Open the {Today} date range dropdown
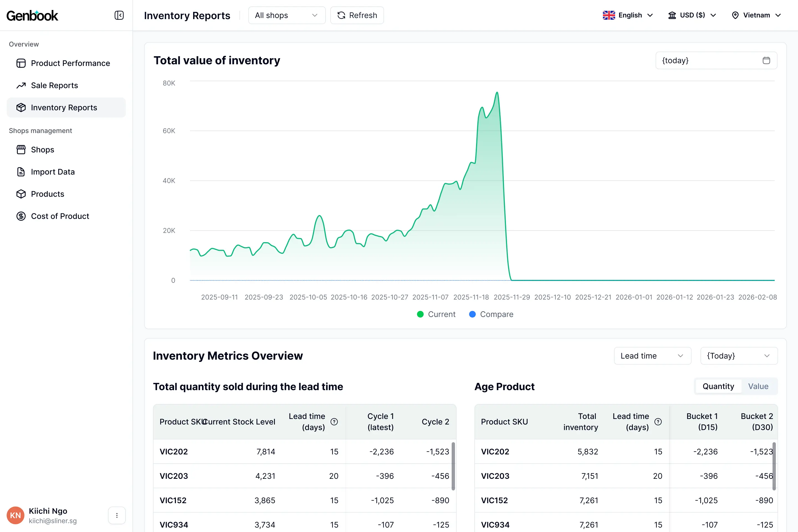This screenshot has width=798, height=532. point(739,355)
